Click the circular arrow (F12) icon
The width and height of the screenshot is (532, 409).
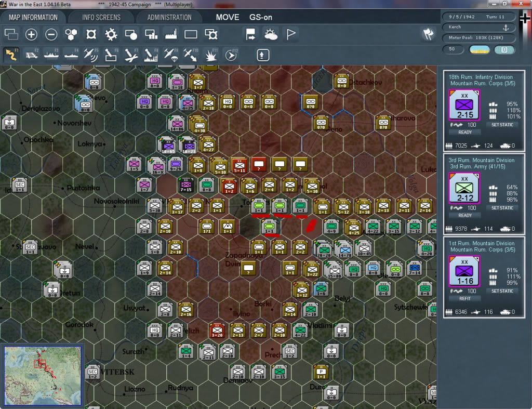[x=231, y=55]
